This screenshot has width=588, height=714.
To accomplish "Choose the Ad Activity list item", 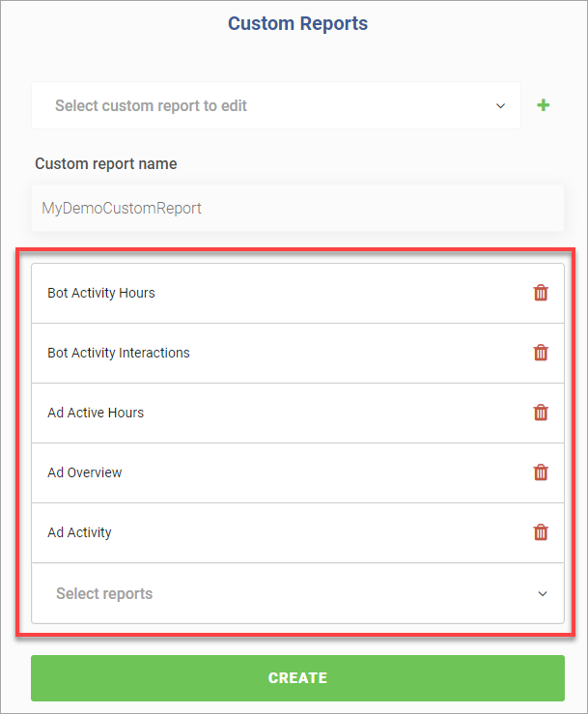I will (x=297, y=532).
